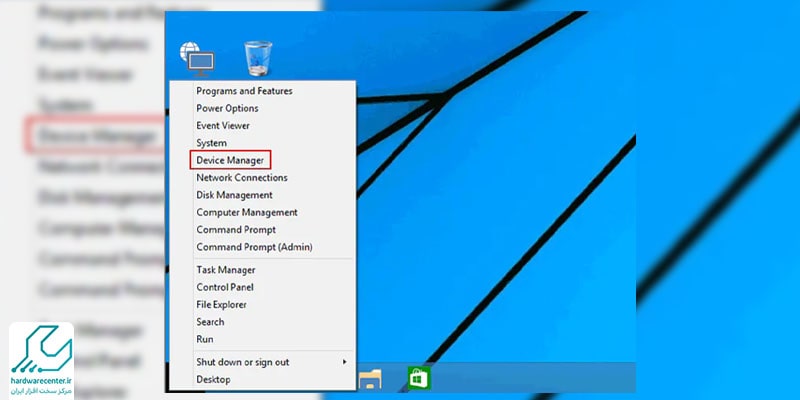Open Control Panel menu entry
800x400 pixels.
point(262,287)
